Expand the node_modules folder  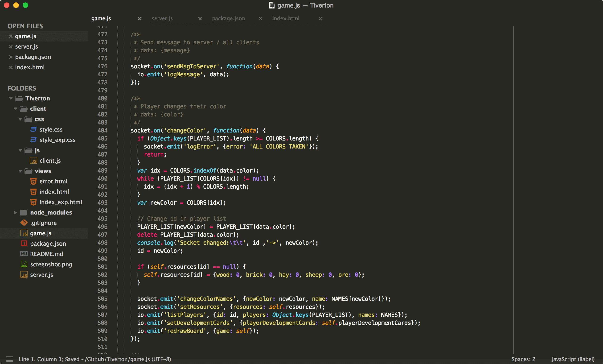(x=15, y=212)
